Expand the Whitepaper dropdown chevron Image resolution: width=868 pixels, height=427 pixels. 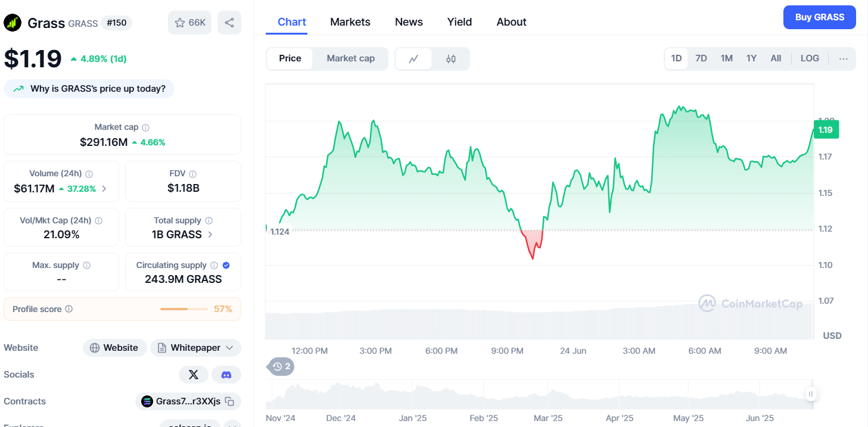pyautogui.click(x=230, y=348)
